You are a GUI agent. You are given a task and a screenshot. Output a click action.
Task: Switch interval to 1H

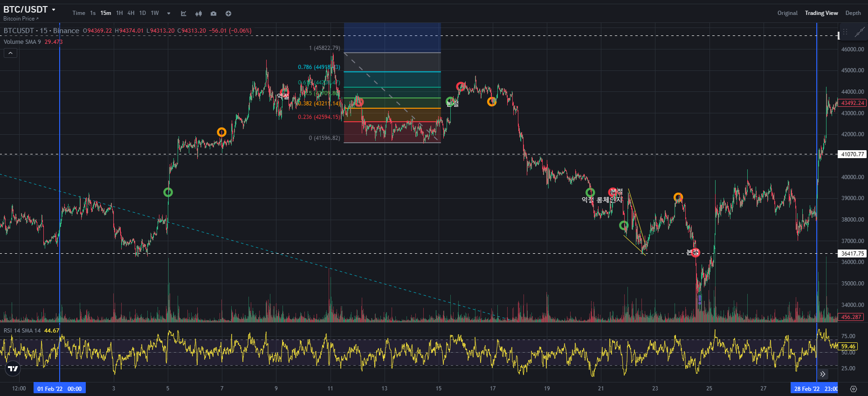(x=119, y=13)
